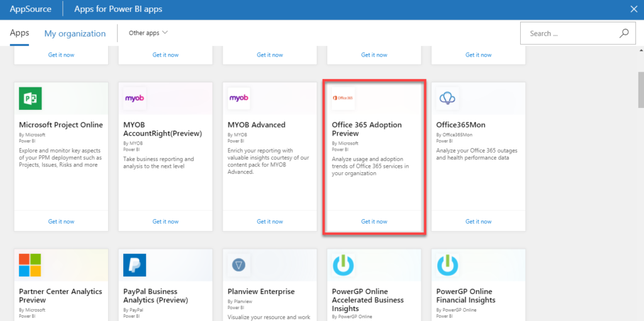644x321 pixels.
Task: Click the Partner Center Analytics Microsoft logo
Action: [x=30, y=265]
